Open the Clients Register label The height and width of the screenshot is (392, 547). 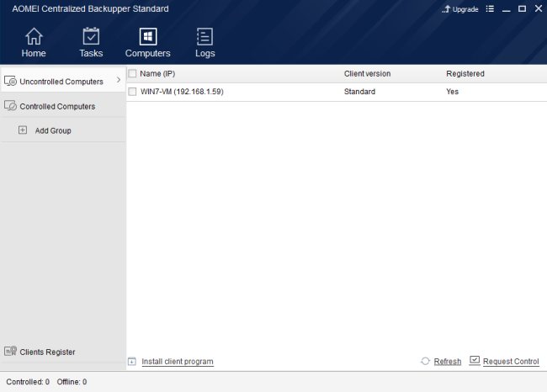coord(47,352)
